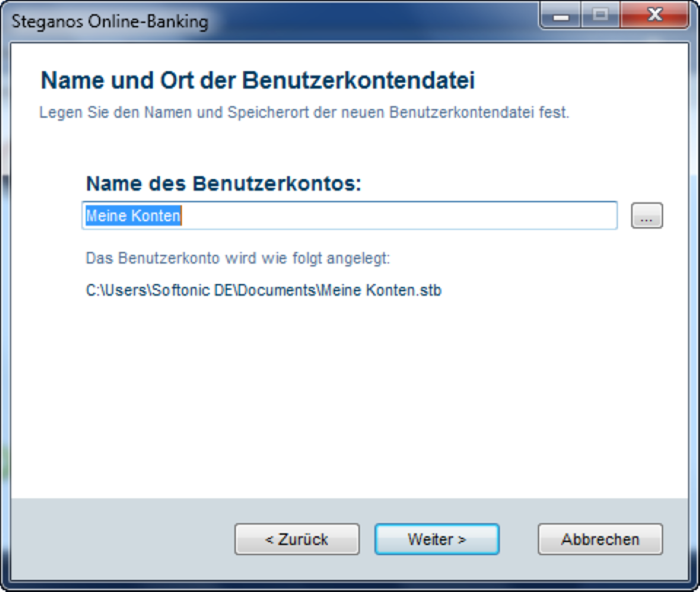Click the disabled maximize window button
Image resolution: width=700 pixels, height=592 pixels.
[x=600, y=15]
